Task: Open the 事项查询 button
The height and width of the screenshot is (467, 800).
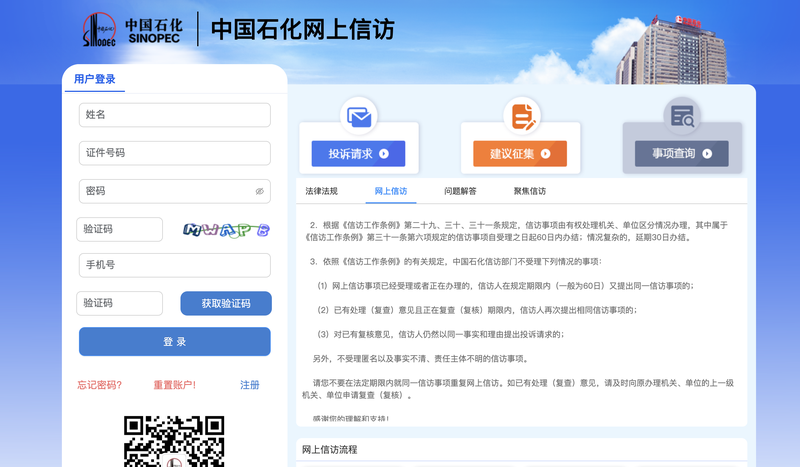Action: tap(682, 154)
